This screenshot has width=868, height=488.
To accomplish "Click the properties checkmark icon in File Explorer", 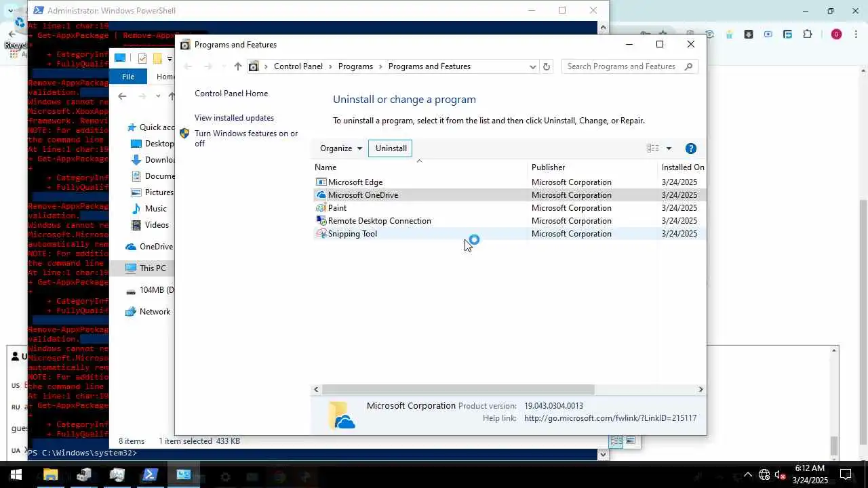I will (142, 58).
